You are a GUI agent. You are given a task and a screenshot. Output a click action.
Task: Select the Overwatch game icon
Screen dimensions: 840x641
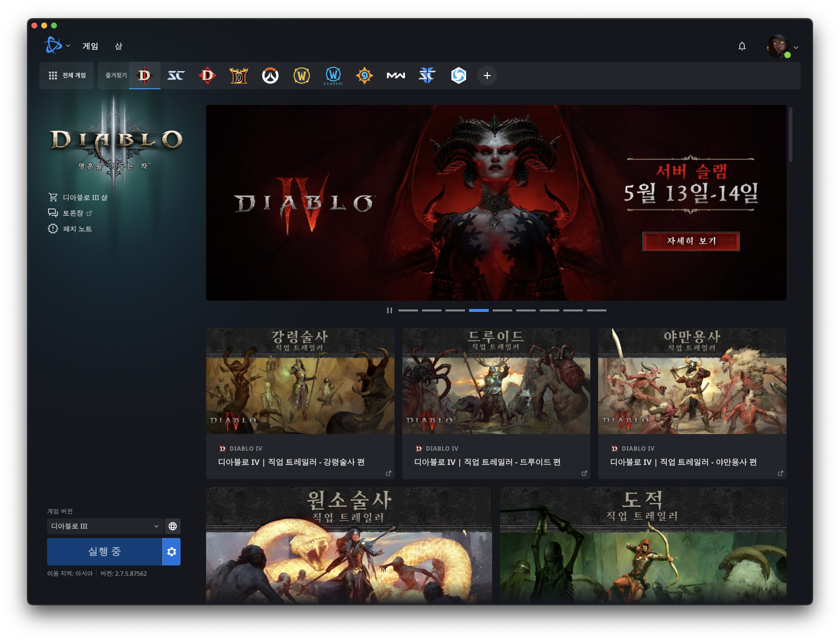click(x=270, y=76)
